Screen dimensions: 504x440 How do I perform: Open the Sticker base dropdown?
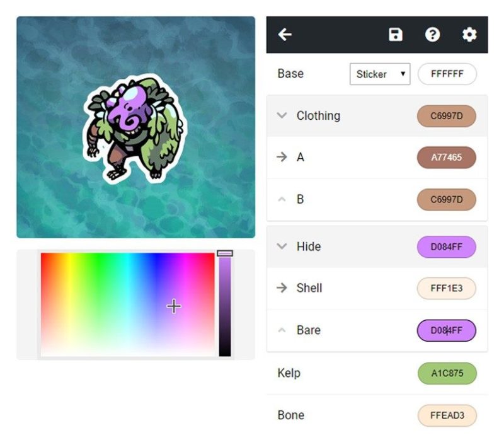pos(380,74)
